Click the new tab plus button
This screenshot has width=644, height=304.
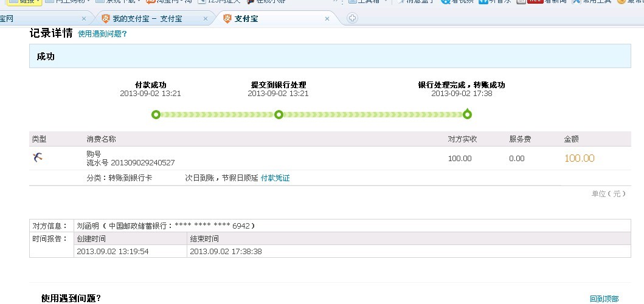(352, 18)
